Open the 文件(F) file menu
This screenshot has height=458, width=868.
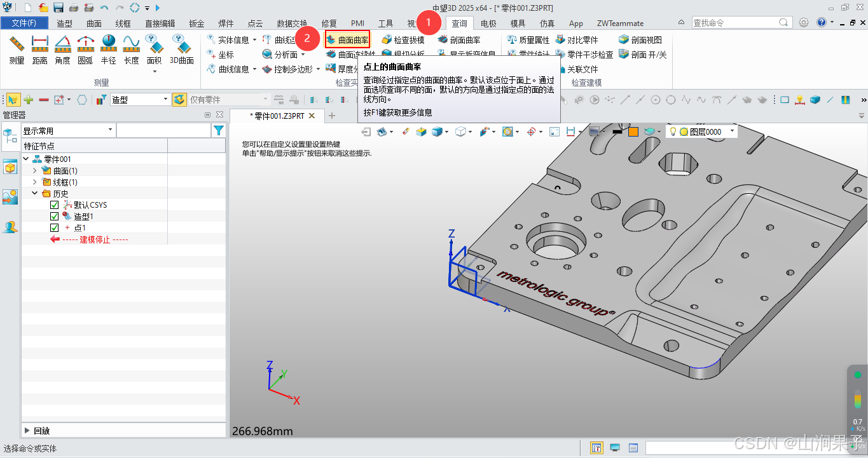pyautogui.click(x=24, y=24)
